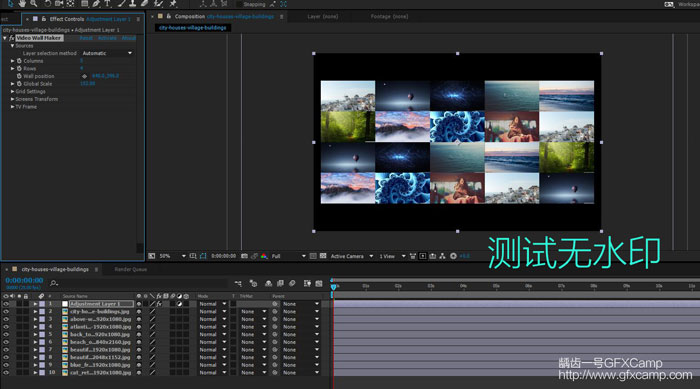Hide the cat_ret...1920x1080.jpg layer
The width and height of the screenshot is (700, 389).
(x=6, y=372)
